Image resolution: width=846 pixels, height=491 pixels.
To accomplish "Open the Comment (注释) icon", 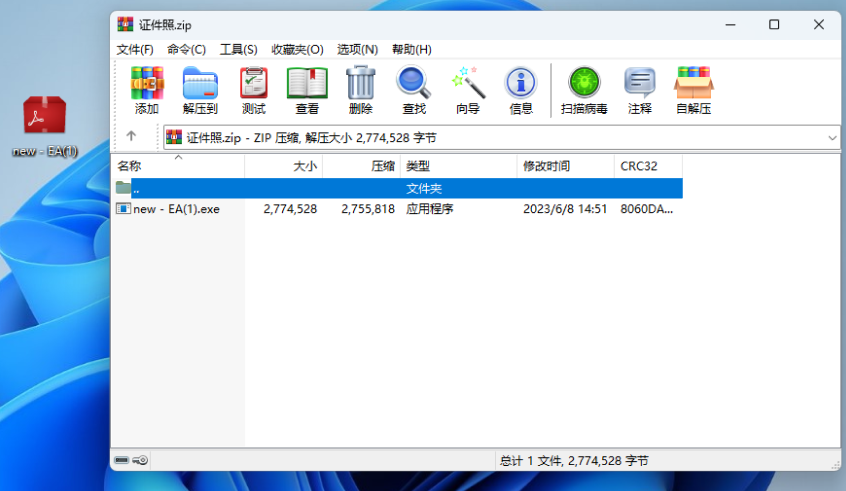I will tap(640, 90).
